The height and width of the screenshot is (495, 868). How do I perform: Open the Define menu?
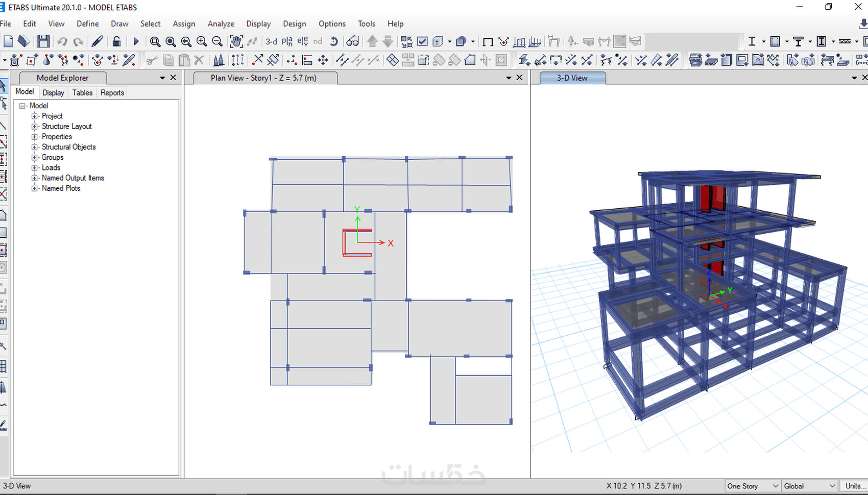(x=88, y=23)
